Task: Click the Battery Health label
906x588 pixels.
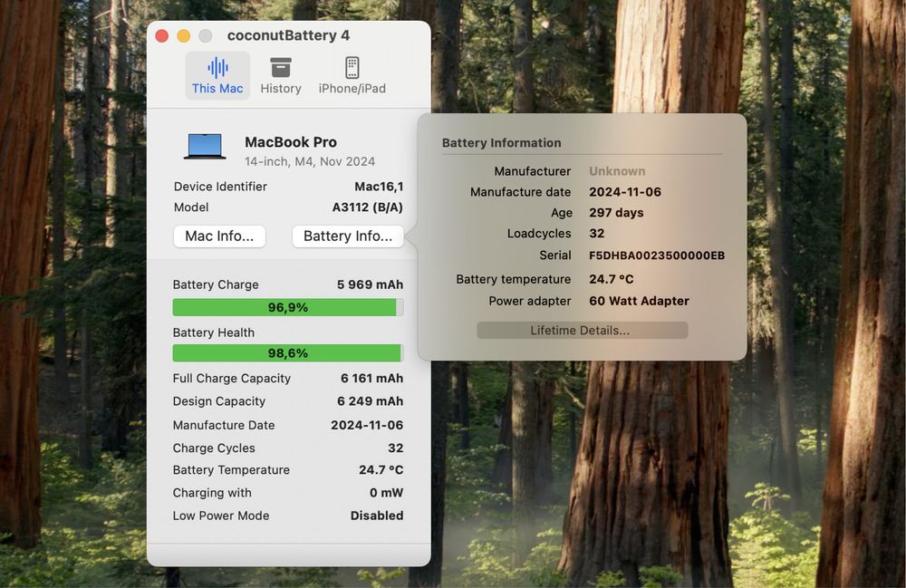Action: 213,333
